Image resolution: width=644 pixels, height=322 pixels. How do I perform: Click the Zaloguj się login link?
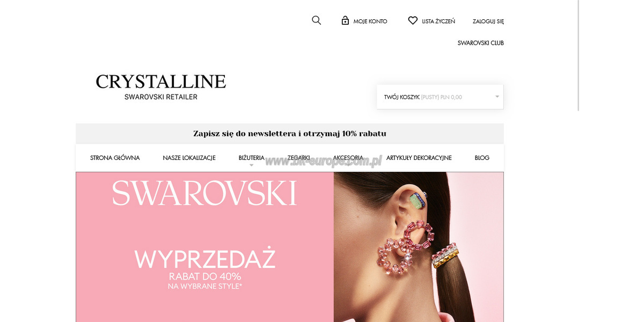coord(488,21)
